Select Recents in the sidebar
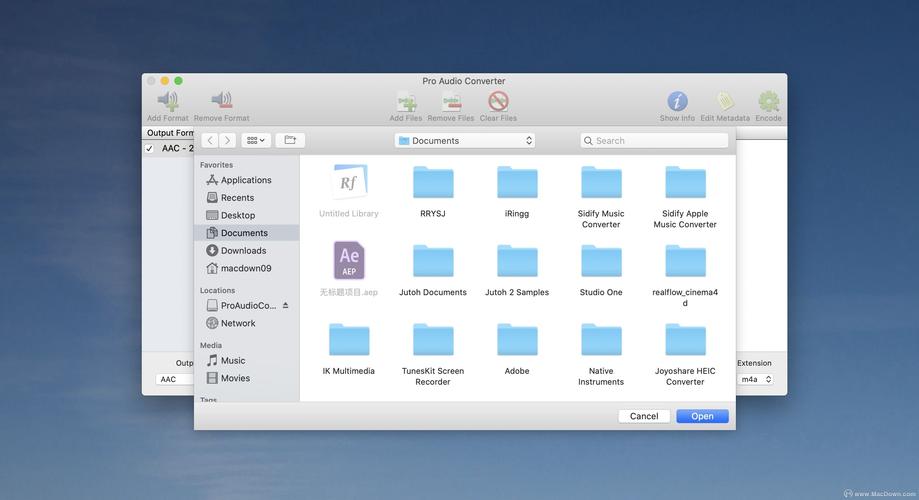 (x=246, y=198)
